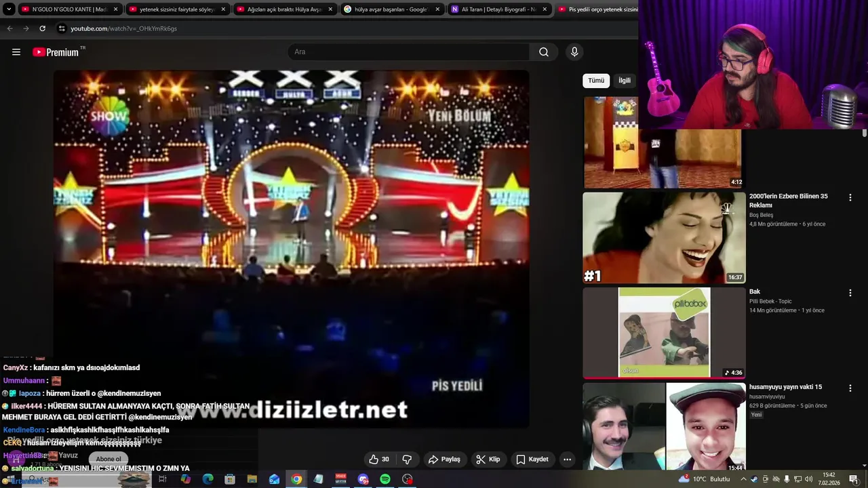Start voice search with microphone icon
The height and width of the screenshot is (488, 868).
[574, 52]
